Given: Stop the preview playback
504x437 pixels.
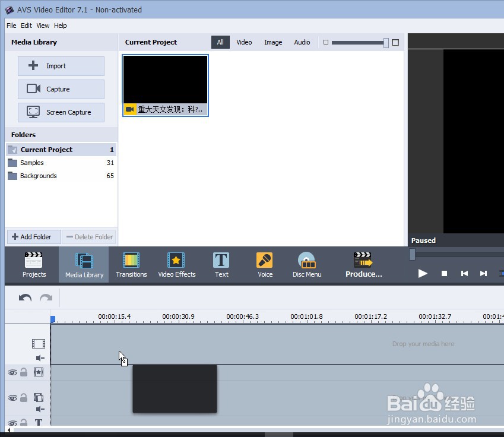Looking at the screenshot, I should pyautogui.click(x=444, y=274).
